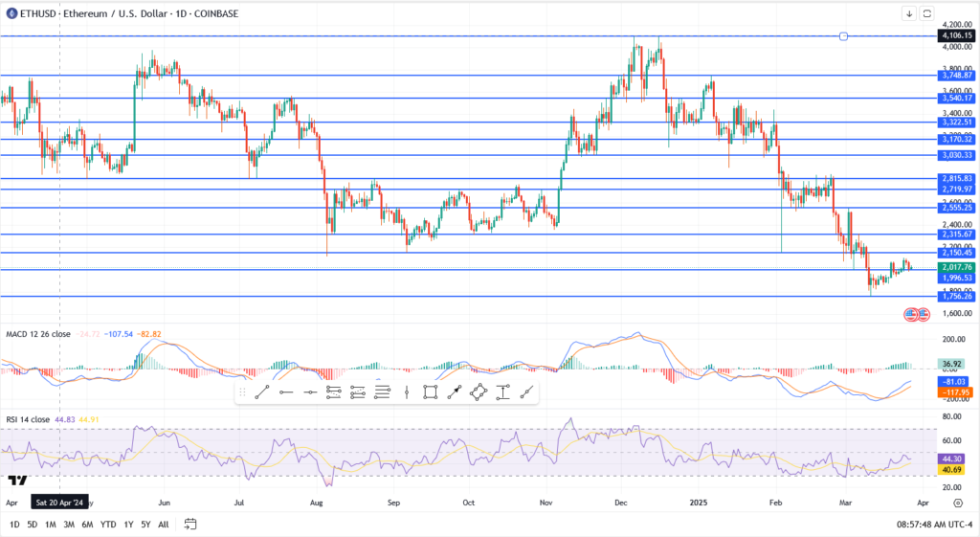Viewport: 980px width, 537px height.
Task: Click the drawing toolbar drag handle
Action: [243, 392]
